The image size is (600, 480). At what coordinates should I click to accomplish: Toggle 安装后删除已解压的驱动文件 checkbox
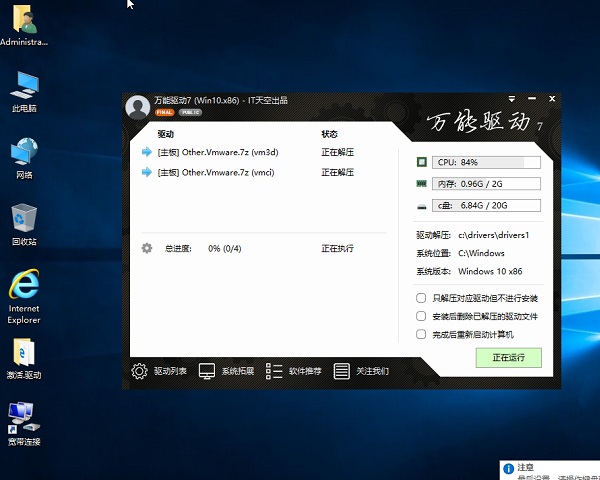coord(421,316)
